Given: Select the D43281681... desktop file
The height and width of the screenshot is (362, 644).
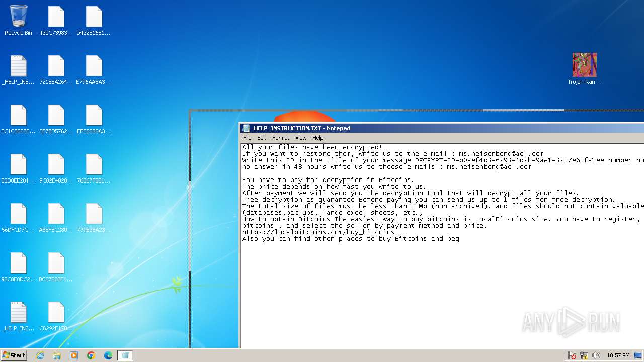Looking at the screenshot, I should click(94, 20).
